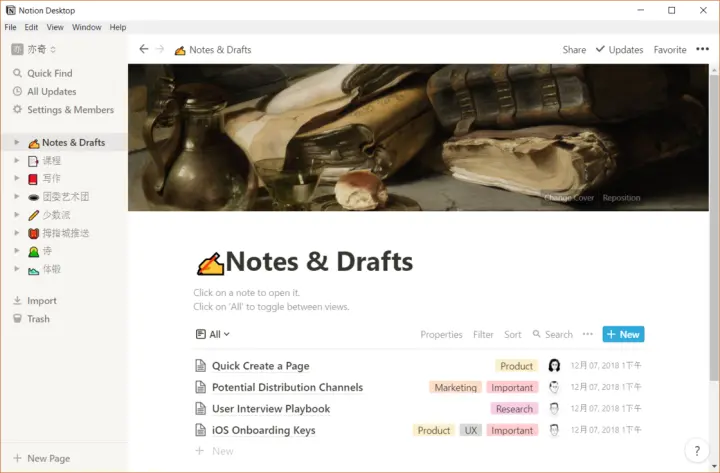Image resolution: width=720 pixels, height=473 pixels.
Task: Click the Quick Find magnifier icon
Action: pyautogui.click(x=17, y=73)
